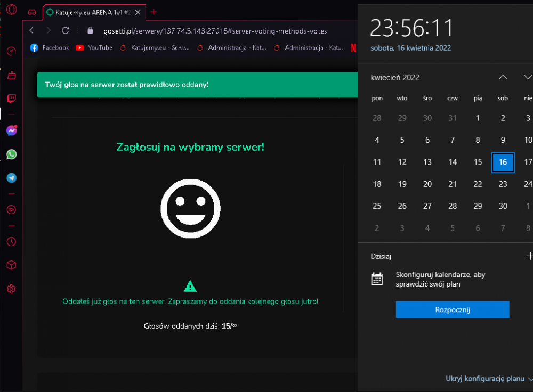Open WhatsApp in the sidebar

pyautogui.click(x=11, y=154)
